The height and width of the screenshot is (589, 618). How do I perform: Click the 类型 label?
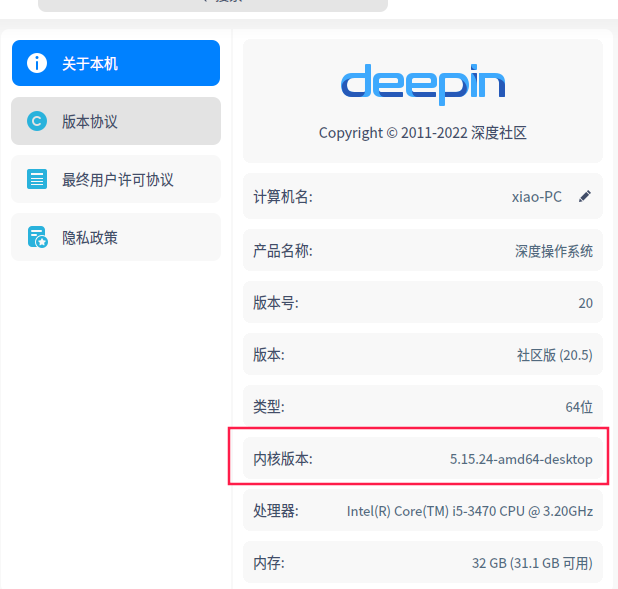click(269, 407)
